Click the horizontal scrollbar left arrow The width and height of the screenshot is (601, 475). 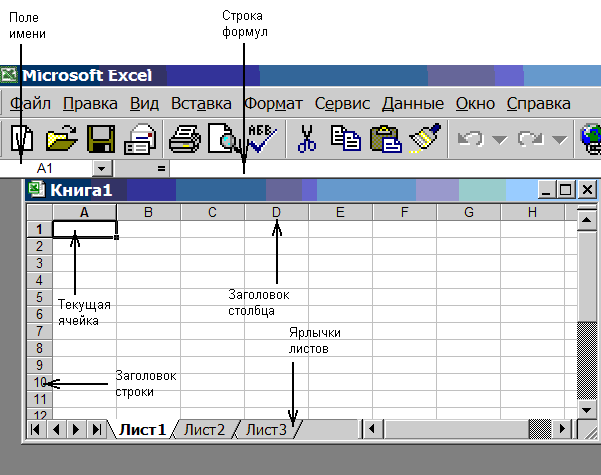click(x=371, y=429)
